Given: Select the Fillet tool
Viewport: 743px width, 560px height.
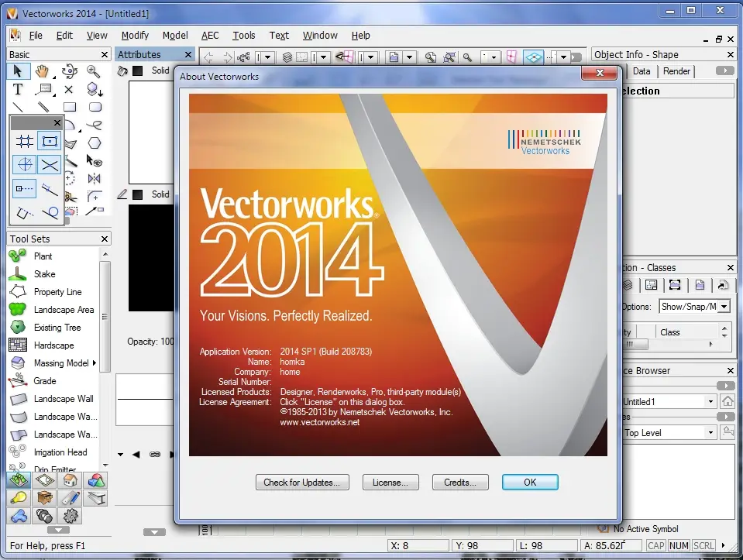Looking at the screenshot, I should click(x=95, y=196).
